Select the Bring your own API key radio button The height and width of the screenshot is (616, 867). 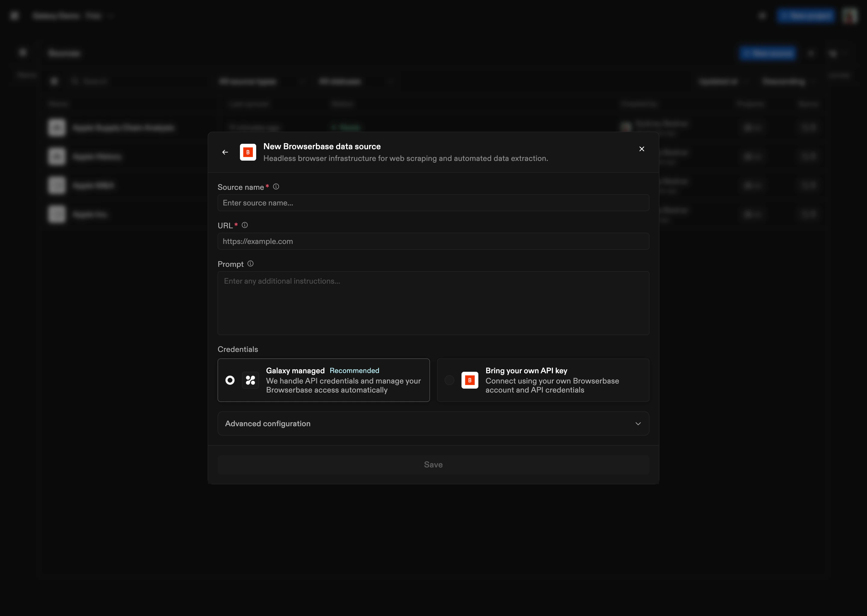(449, 380)
